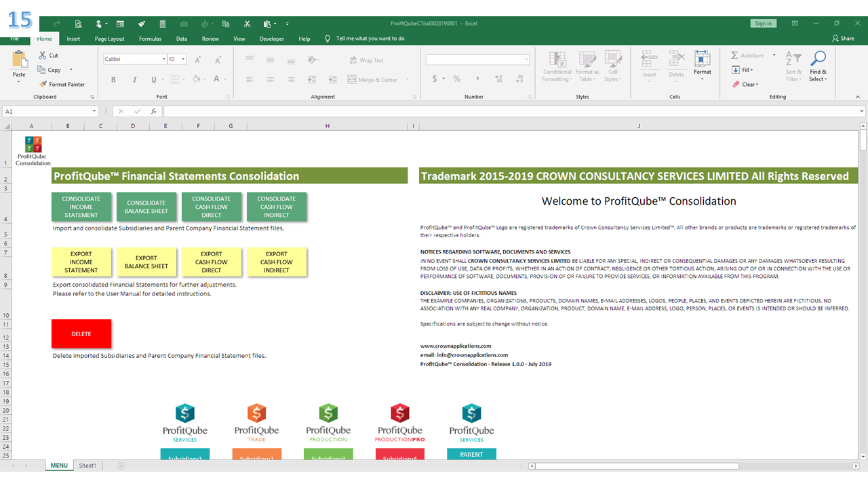Open the Format dropdown in Cells group
This screenshot has height=488, width=868.
coord(703,66)
